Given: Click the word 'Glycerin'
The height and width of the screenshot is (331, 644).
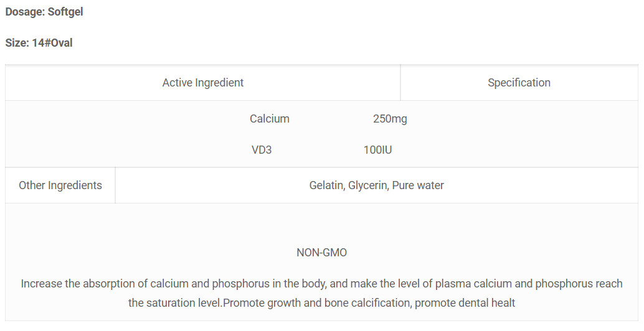Looking at the screenshot, I should pyautogui.click(x=368, y=185).
